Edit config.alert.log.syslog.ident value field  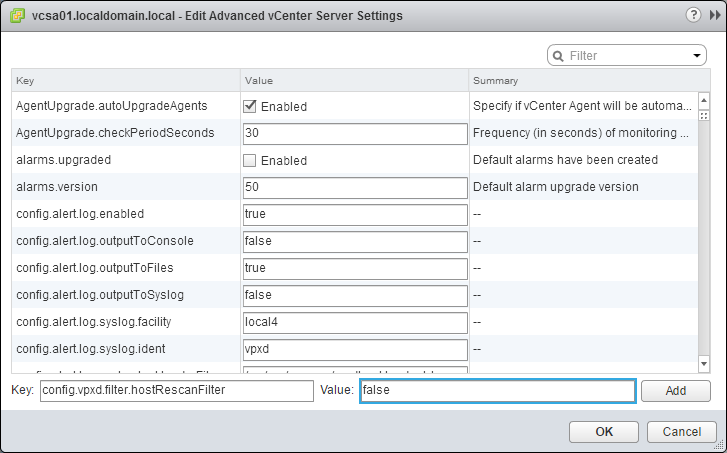pos(355,349)
